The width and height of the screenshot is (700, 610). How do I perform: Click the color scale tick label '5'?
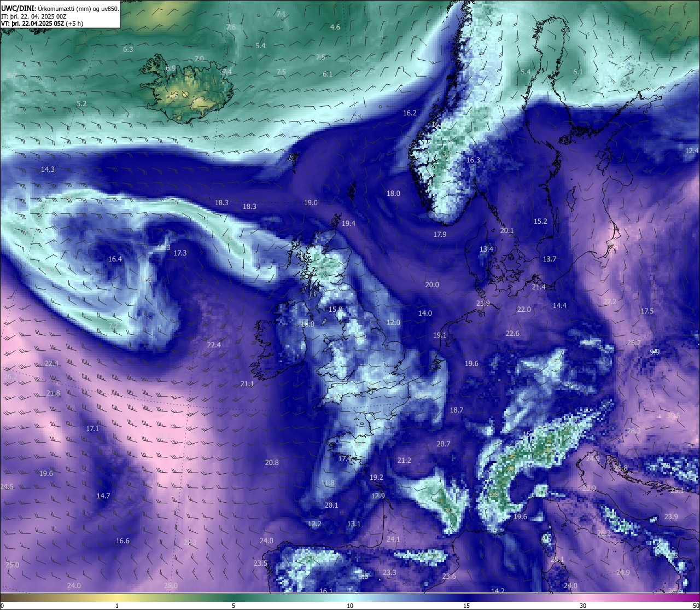pos(234,606)
